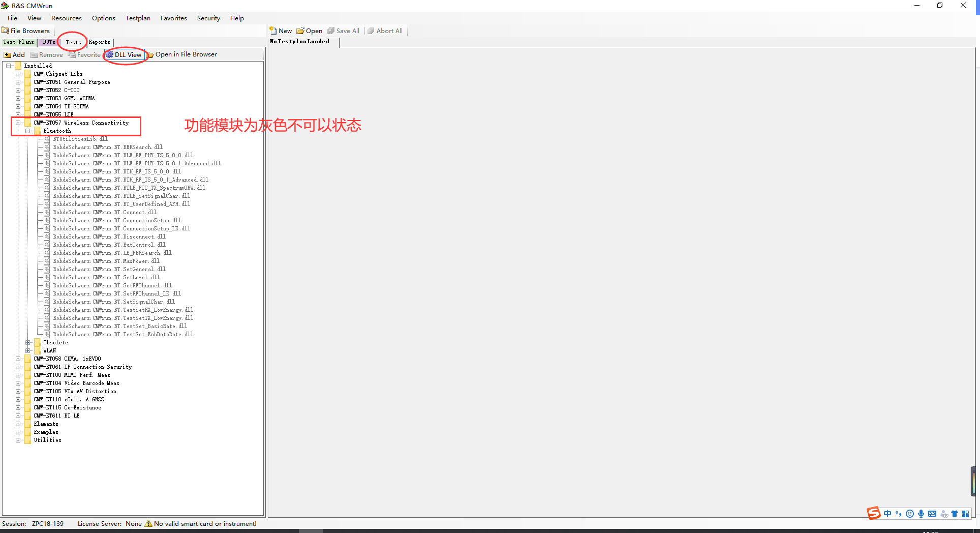Image resolution: width=980 pixels, height=533 pixels.
Task: Switch to the DUTs tab
Action: (49, 42)
